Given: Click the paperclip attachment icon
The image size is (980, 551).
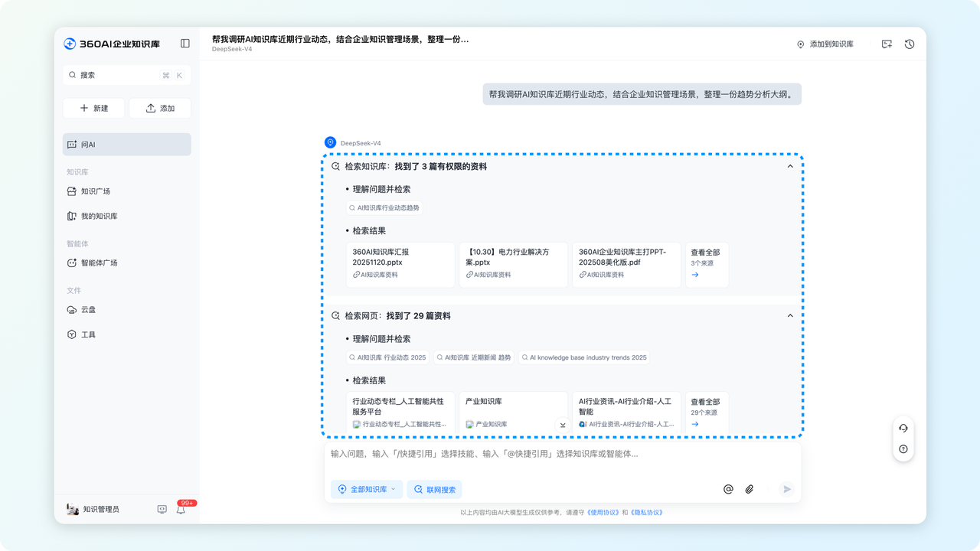Looking at the screenshot, I should point(750,489).
